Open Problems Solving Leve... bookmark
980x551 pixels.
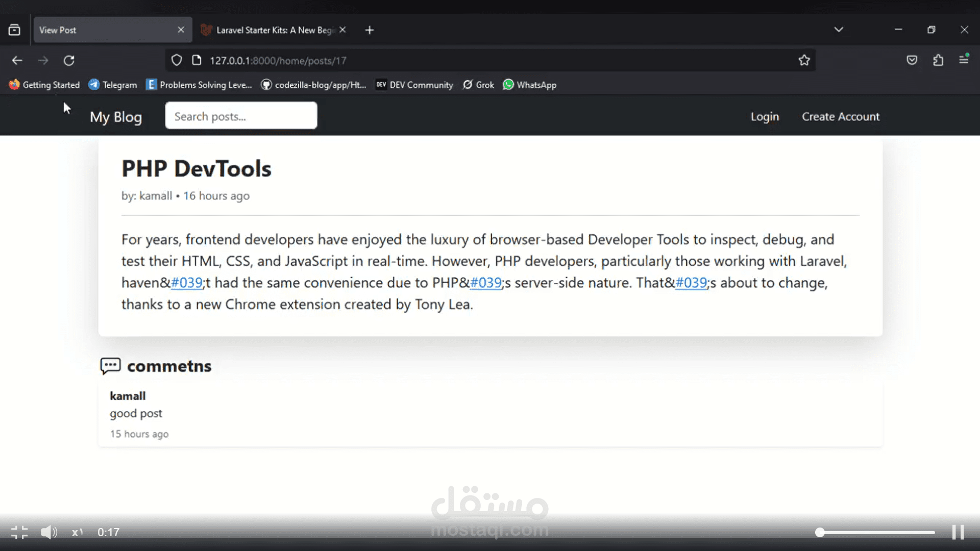click(199, 85)
